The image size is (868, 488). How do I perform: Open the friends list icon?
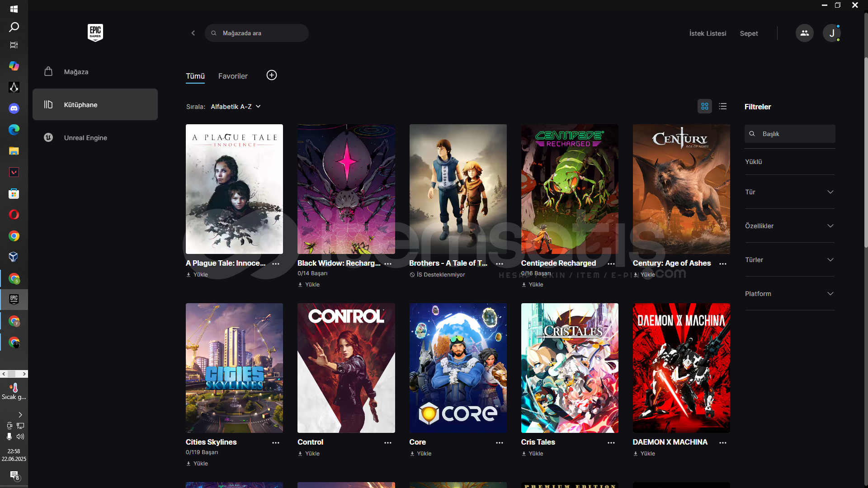pos(804,33)
